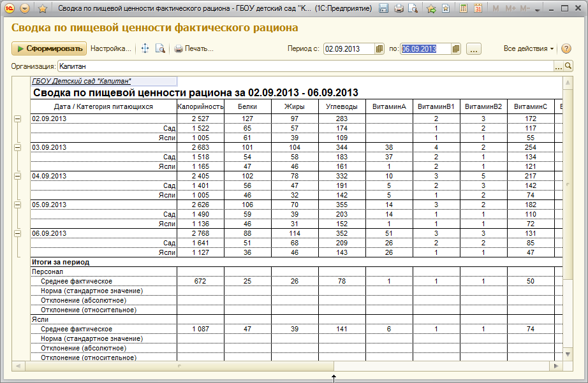
Task: Open print preview icon in the title bar
Action: [413, 8]
